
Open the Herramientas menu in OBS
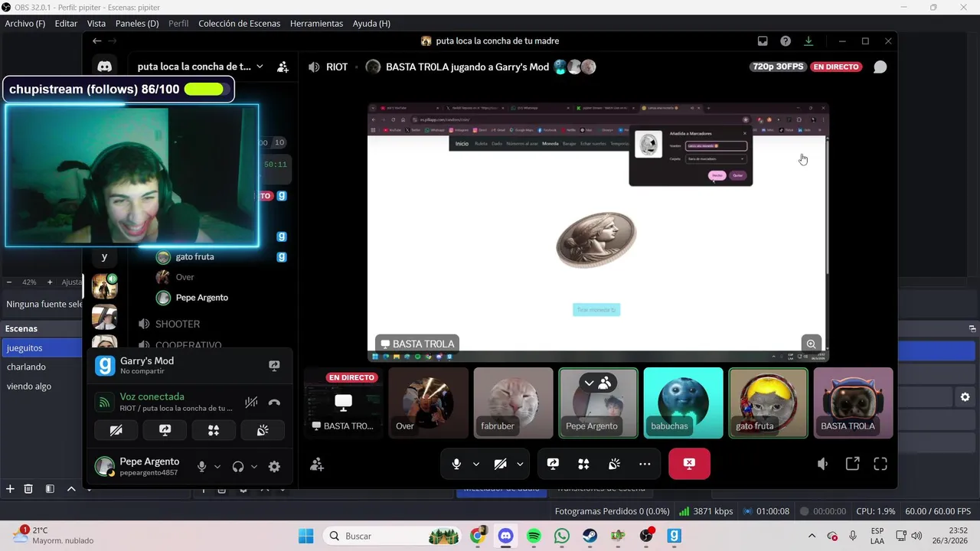pyautogui.click(x=316, y=24)
